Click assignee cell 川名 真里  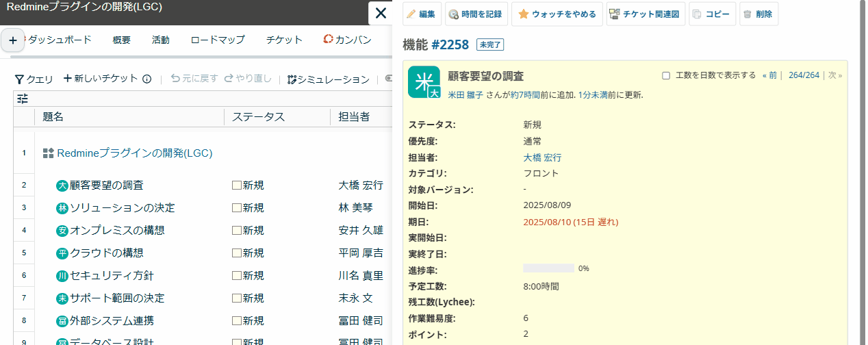pyautogui.click(x=361, y=276)
